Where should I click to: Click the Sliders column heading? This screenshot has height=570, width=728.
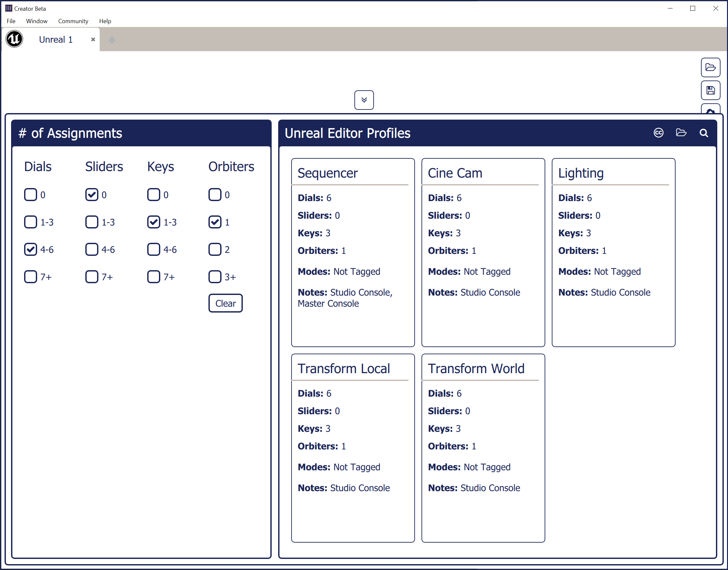pyautogui.click(x=104, y=167)
